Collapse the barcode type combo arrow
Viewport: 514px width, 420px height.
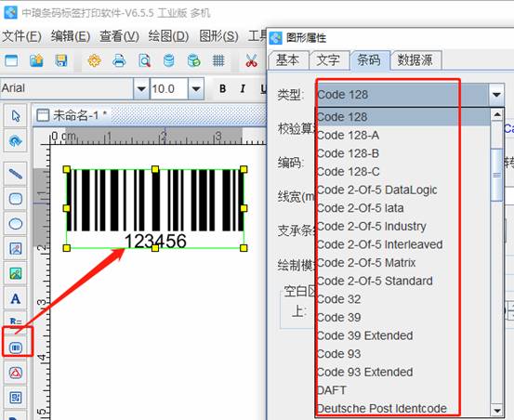[x=496, y=95]
